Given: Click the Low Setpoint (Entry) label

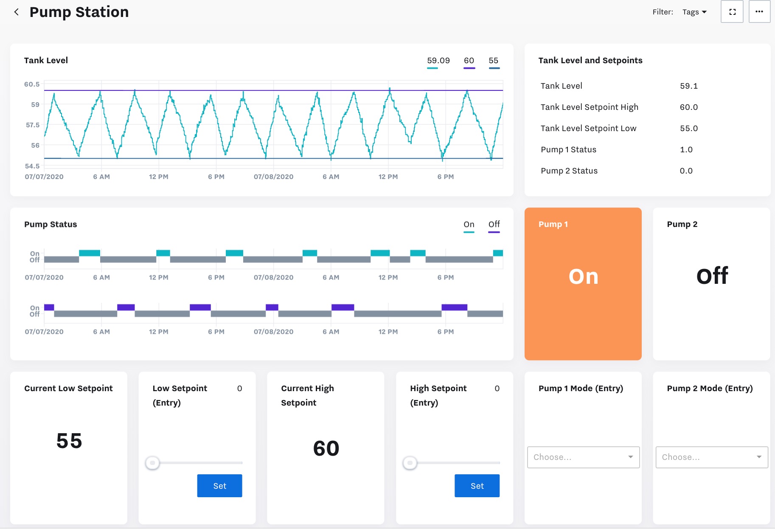Looking at the screenshot, I should [180, 395].
